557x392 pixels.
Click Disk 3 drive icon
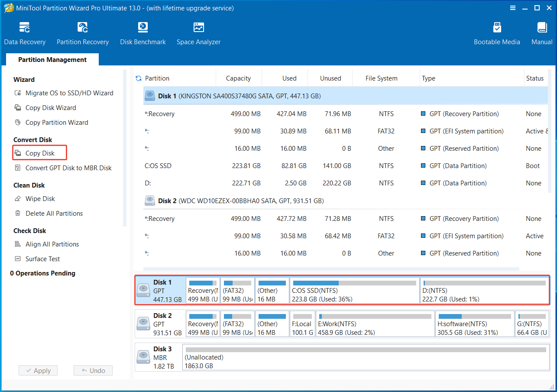tap(143, 357)
